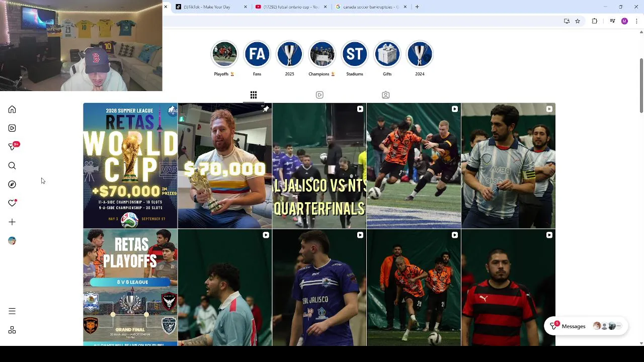Screen dimensions: 644x362
Task: Switch to Tagged posts tab
Action: pos(385,95)
